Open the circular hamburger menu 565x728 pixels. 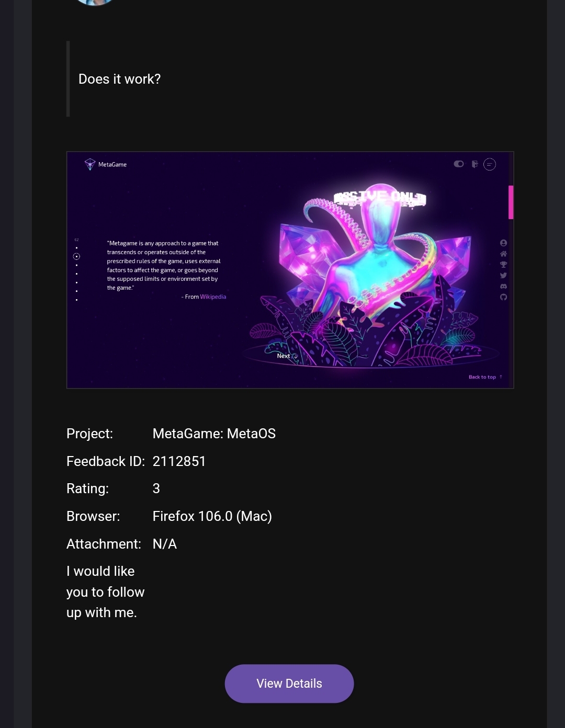point(490,164)
